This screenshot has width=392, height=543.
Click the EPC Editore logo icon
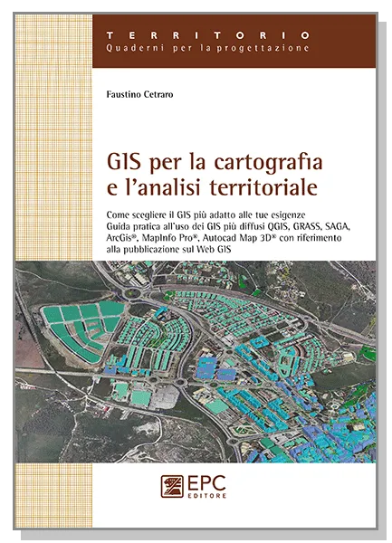[x=172, y=487]
